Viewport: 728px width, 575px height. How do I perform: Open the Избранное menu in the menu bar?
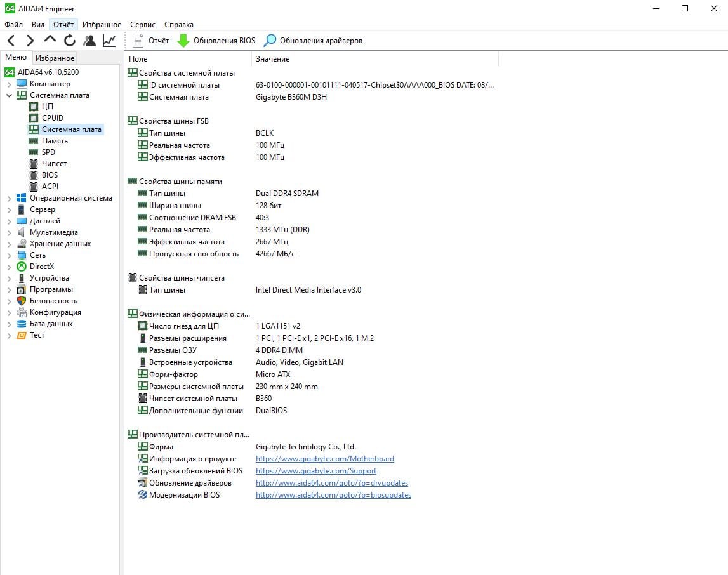point(102,25)
